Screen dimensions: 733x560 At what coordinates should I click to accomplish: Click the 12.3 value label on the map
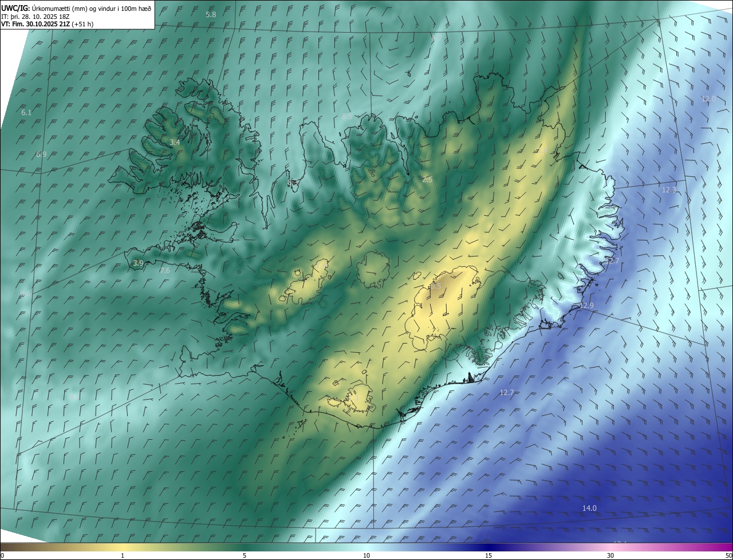(x=669, y=190)
